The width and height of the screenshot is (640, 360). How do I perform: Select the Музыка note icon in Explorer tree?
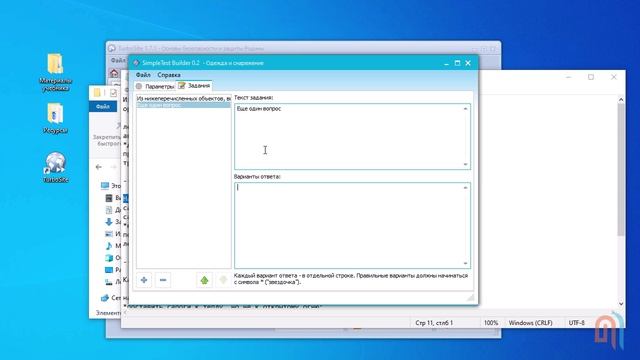tap(109, 246)
